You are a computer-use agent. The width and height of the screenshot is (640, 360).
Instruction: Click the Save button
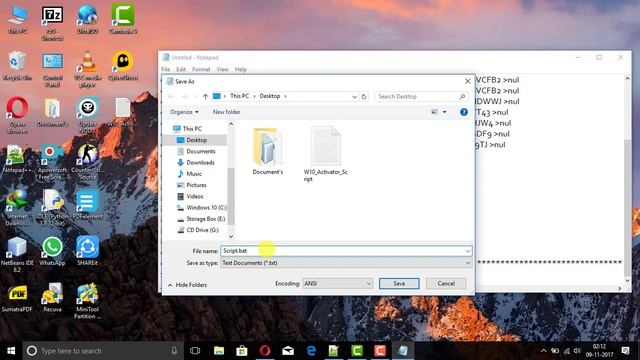tap(399, 283)
